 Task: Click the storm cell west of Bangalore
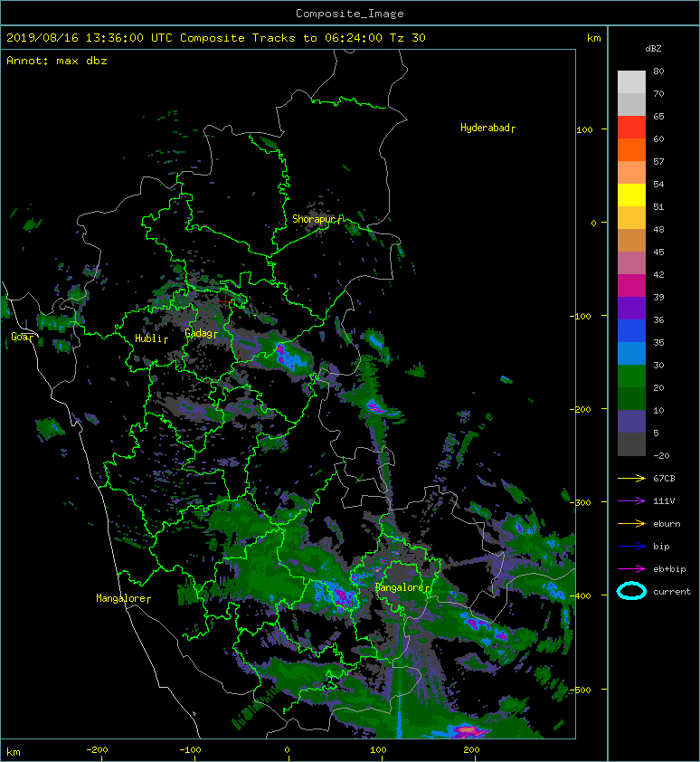coord(336,595)
